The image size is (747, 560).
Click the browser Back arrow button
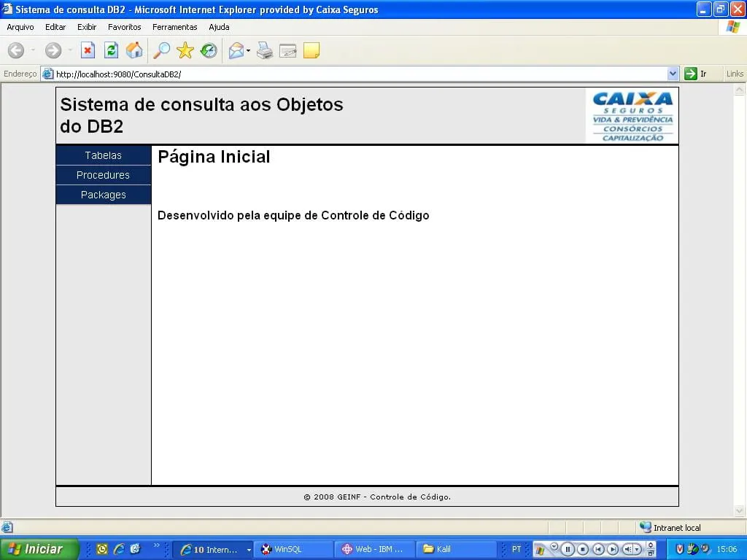(16, 50)
